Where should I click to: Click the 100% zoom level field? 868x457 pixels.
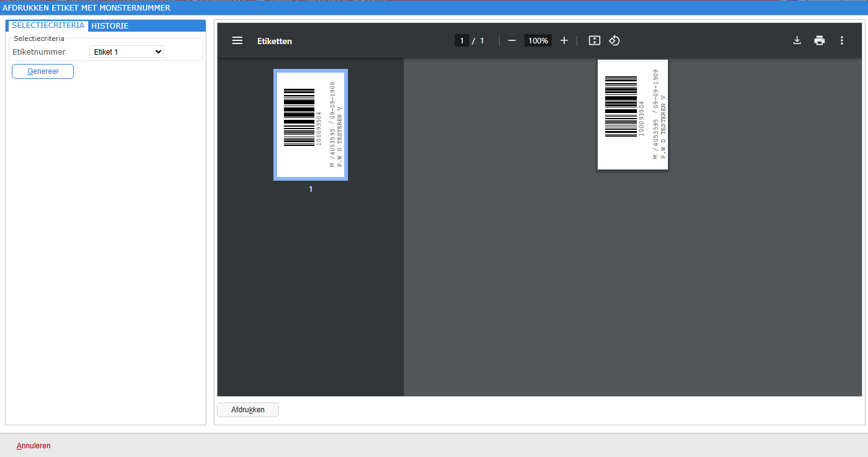point(538,40)
